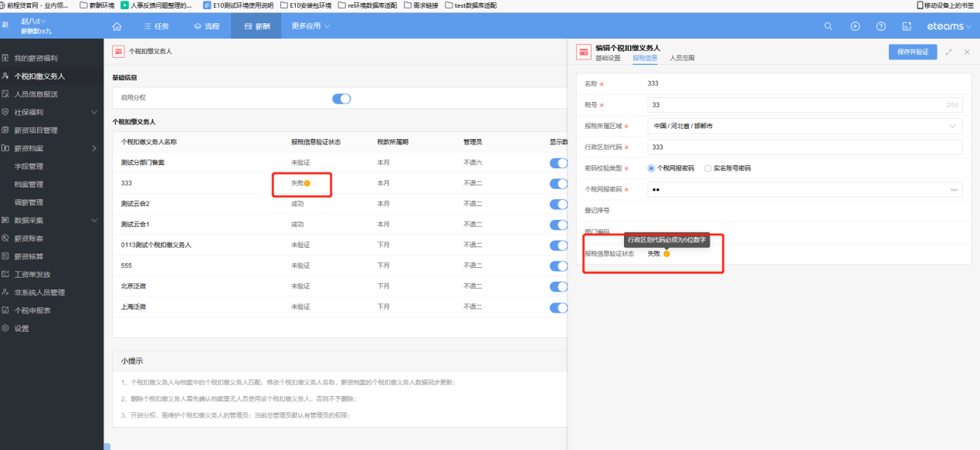This screenshot has height=450, width=980.
Task: Toggle display switch for 测试云合2 row
Action: pyautogui.click(x=558, y=204)
